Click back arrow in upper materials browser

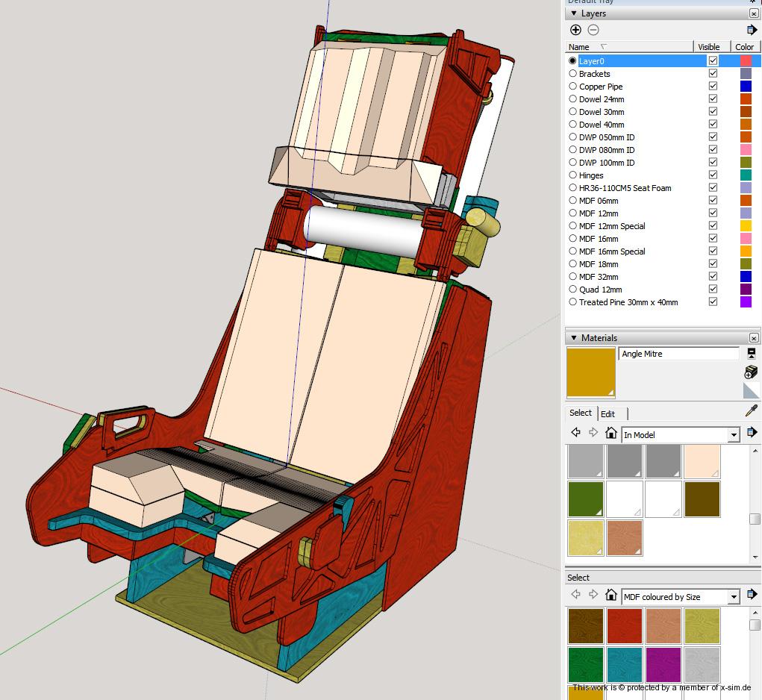pyautogui.click(x=575, y=433)
